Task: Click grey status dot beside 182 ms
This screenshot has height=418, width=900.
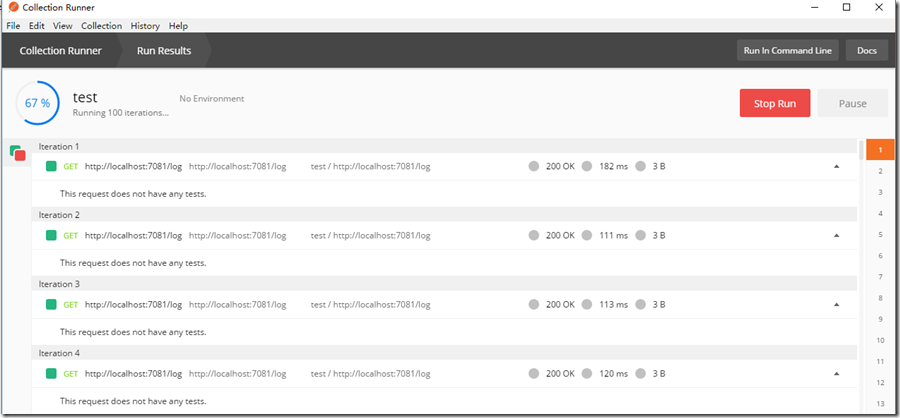Action: coord(587,167)
